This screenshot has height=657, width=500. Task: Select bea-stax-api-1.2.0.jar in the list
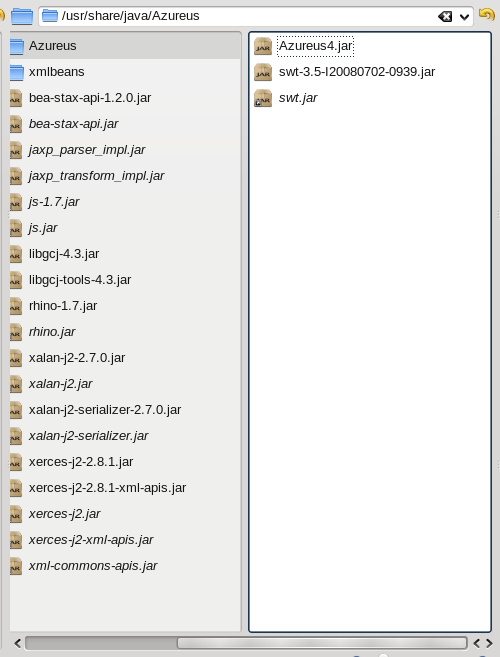pos(125,98)
